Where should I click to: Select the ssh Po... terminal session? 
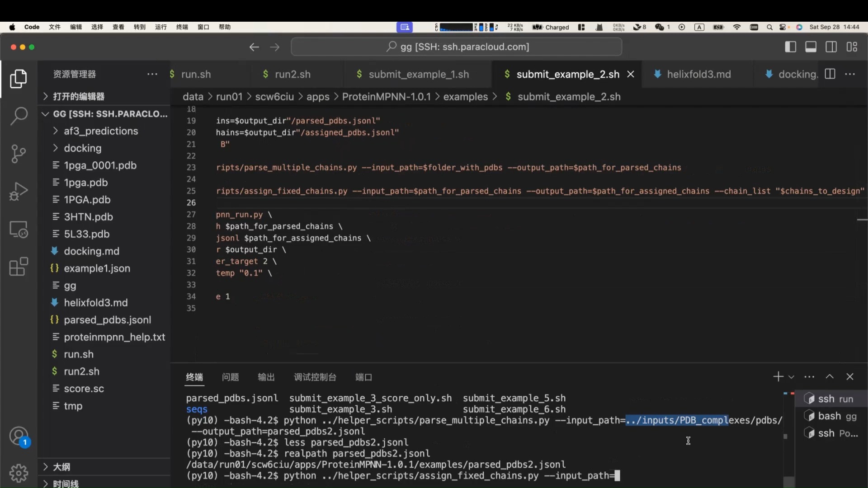click(x=831, y=433)
